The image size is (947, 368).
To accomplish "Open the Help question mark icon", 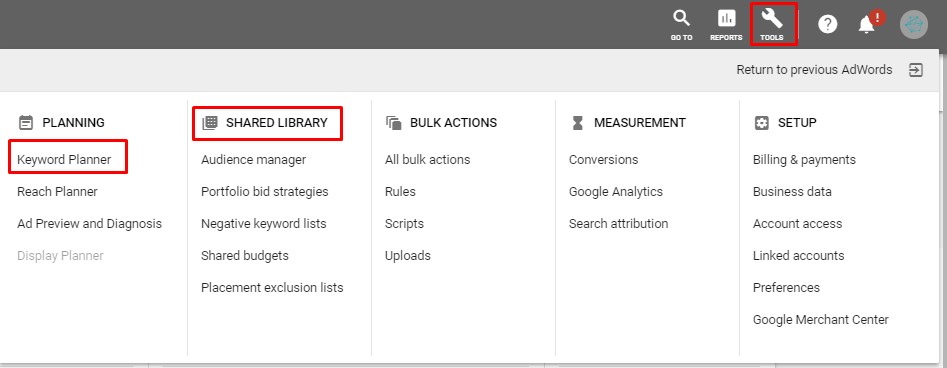I will (827, 24).
